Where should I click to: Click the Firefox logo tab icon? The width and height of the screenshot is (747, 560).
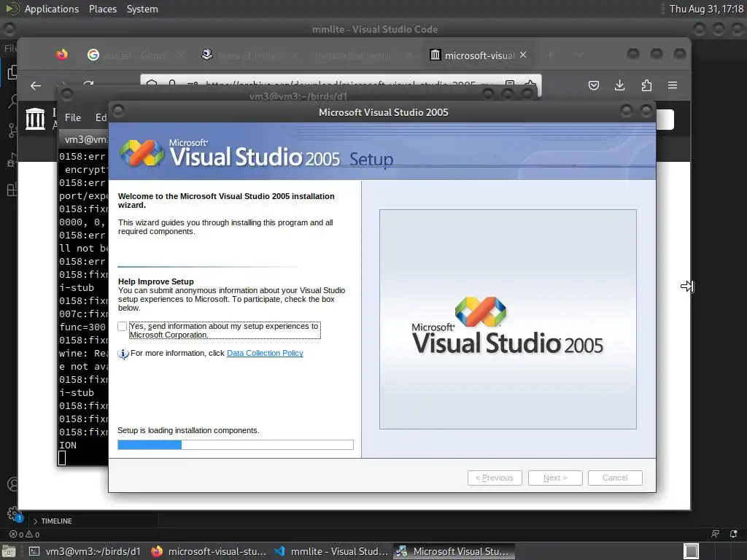62,55
